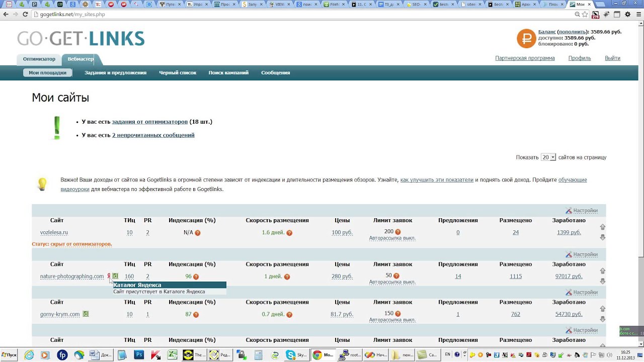Open 2 непрочитанных сообщений link
644x362 pixels.
(x=153, y=135)
